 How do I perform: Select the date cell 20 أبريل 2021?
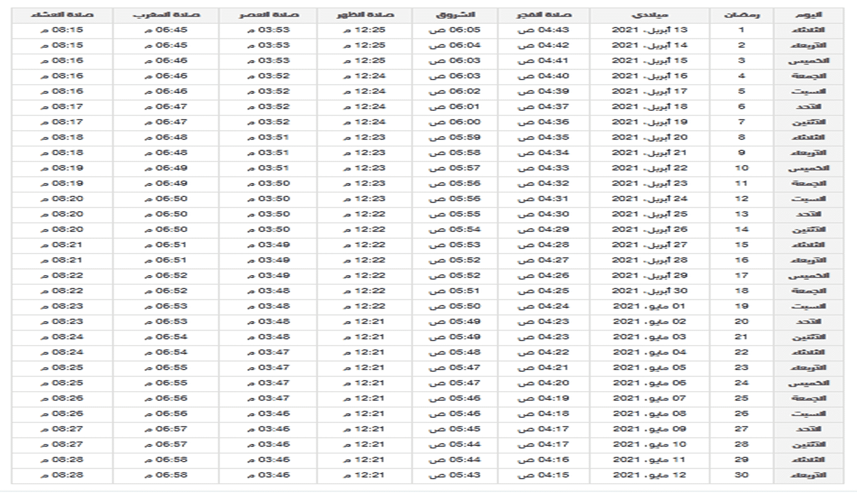pyautogui.click(x=649, y=138)
